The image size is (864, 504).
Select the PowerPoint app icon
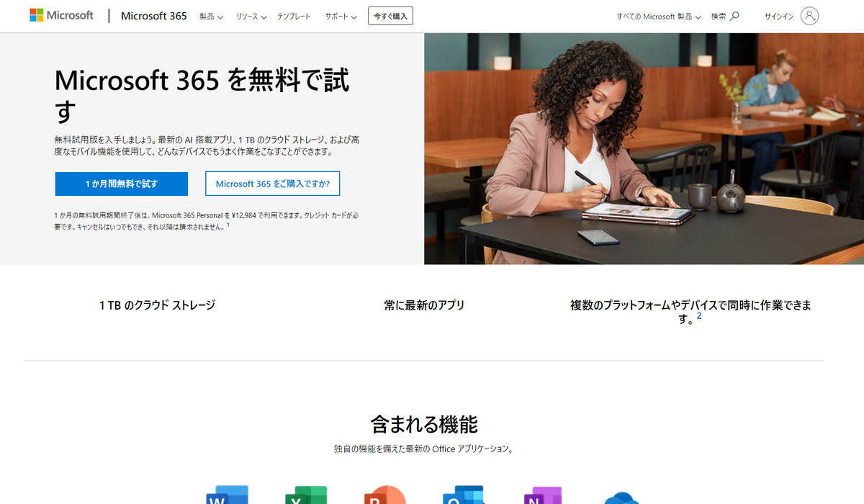click(x=385, y=495)
